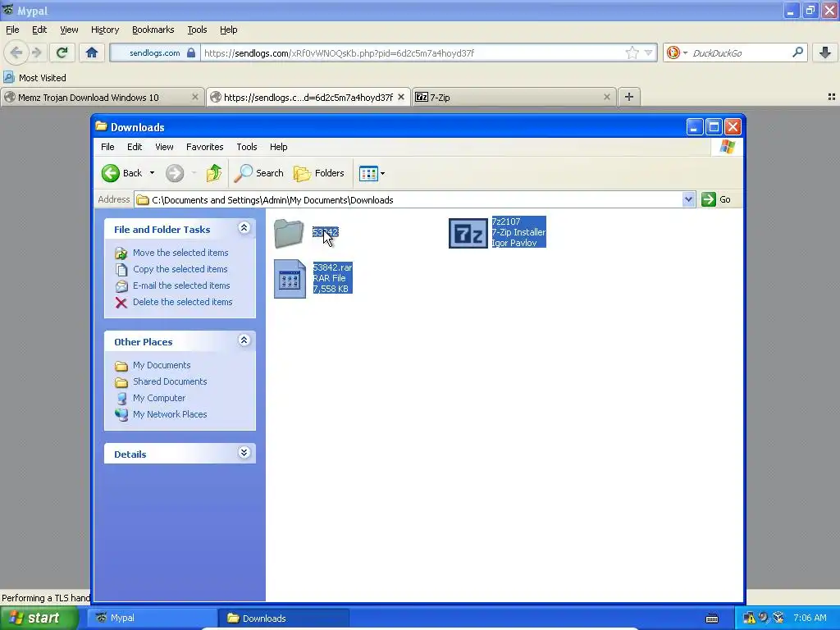The width and height of the screenshot is (840, 630).
Task: Select the 7z2107 7-Zip Installer icon
Action: pyautogui.click(x=468, y=234)
